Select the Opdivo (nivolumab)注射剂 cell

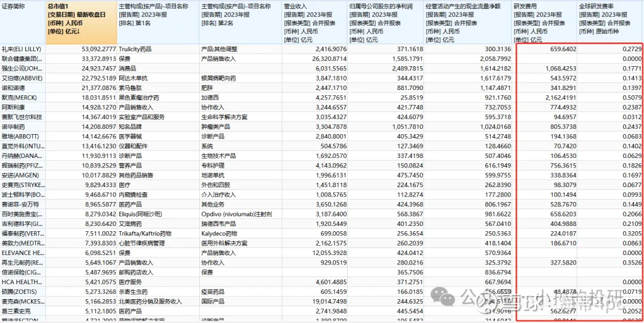coord(237,214)
